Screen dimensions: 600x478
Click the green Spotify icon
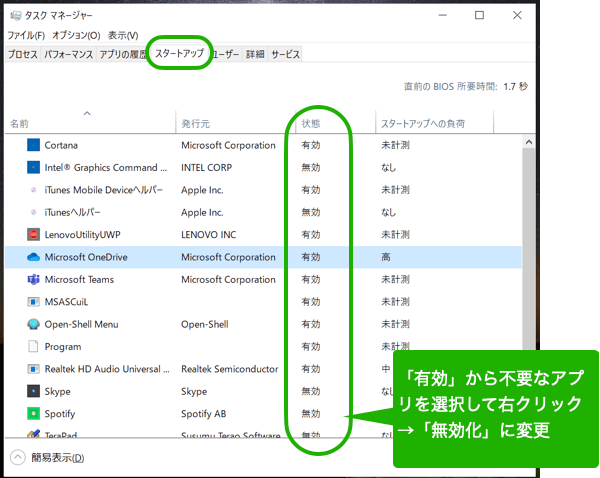34,413
